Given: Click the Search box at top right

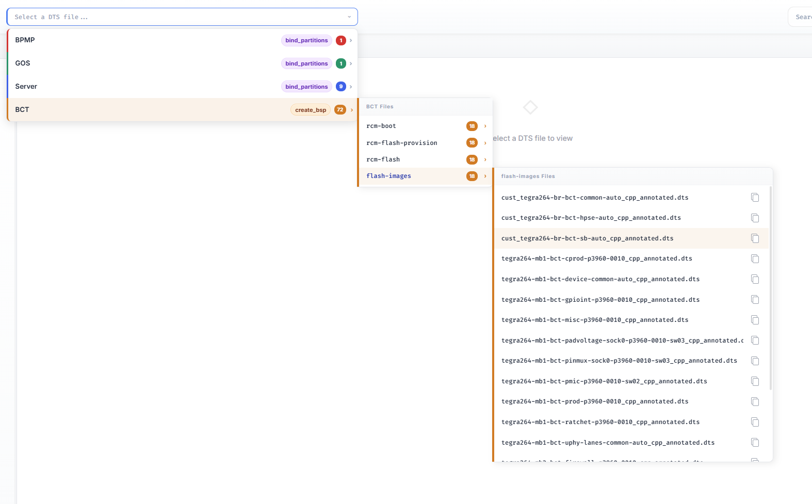Looking at the screenshot, I should (x=801, y=17).
